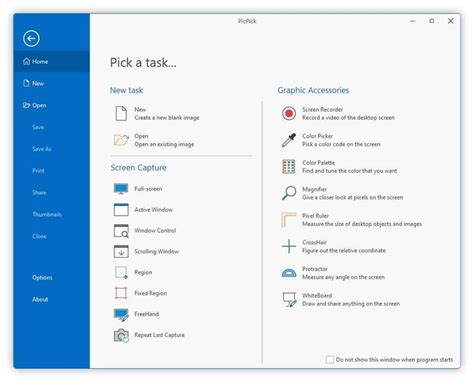The width and height of the screenshot is (474, 382).
Task: Click the Region capture label
Action: 143,272
